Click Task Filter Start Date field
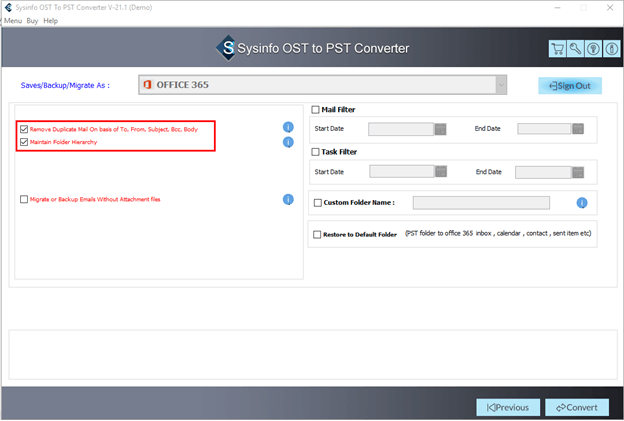The image size is (624, 421). coord(402,172)
